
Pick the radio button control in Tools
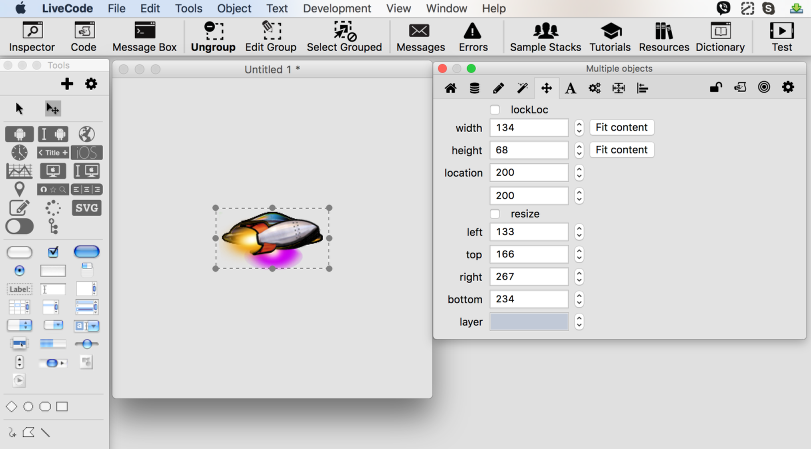point(20,271)
